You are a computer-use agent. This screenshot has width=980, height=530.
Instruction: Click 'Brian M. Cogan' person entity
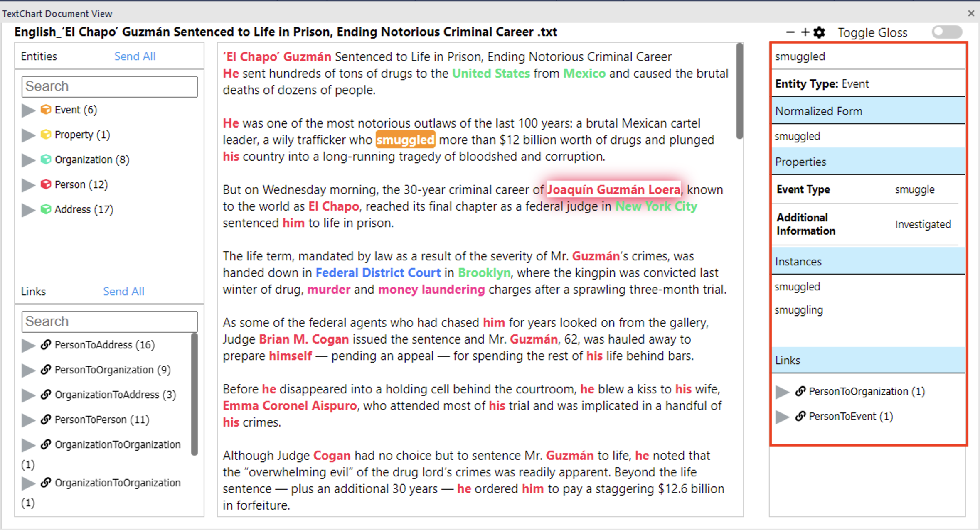[x=304, y=339]
